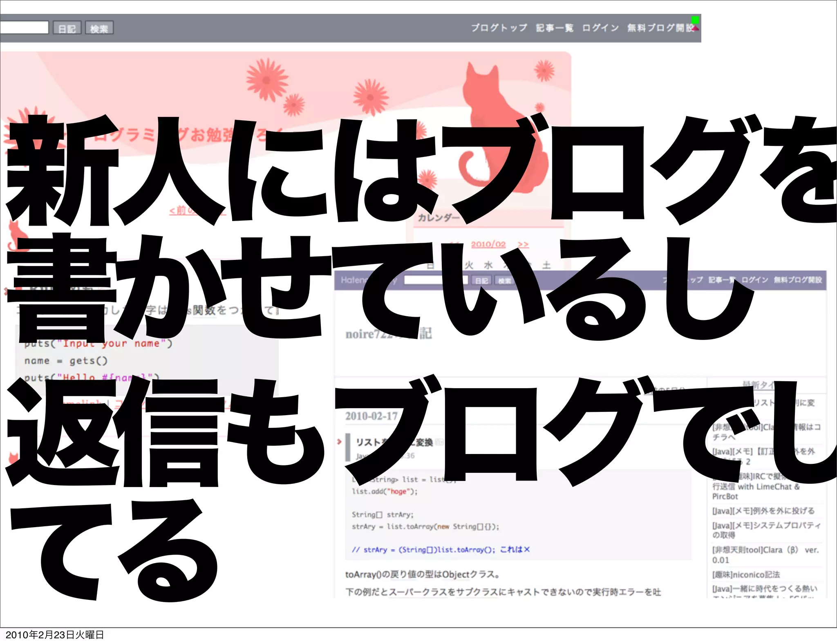Click the 日記 button in the top bar

pyautogui.click(x=67, y=28)
